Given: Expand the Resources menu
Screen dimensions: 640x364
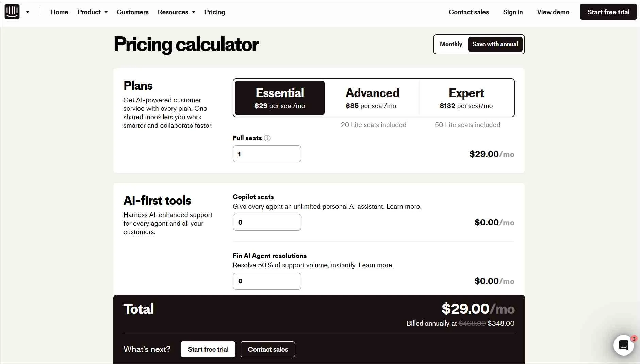Looking at the screenshot, I should point(173,12).
